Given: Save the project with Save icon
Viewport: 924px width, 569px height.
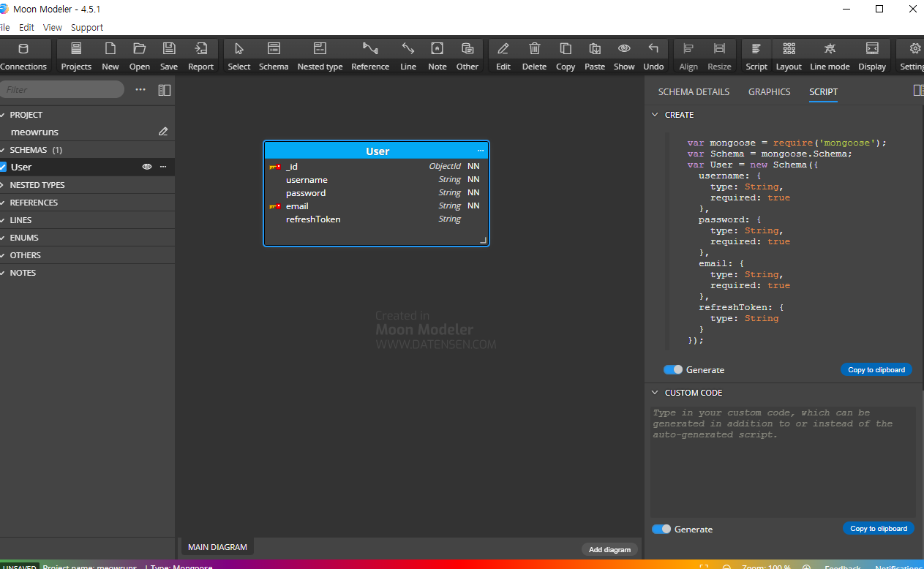Looking at the screenshot, I should point(169,56).
